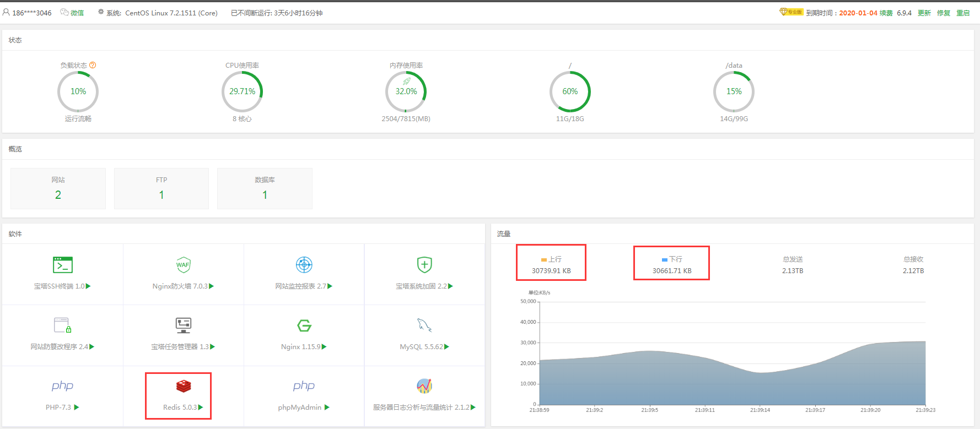The height and width of the screenshot is (429, 980).
Task: Click the 服务器日志分析与流量统计 2.1.2 label
Action: tap(421, 408)
